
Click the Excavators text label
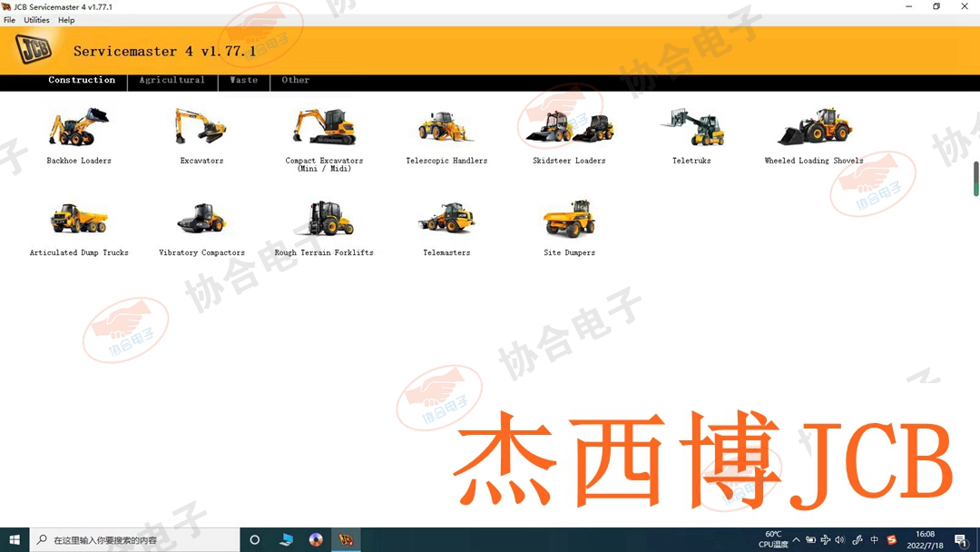pyautogui.click(x=201, y=161)
